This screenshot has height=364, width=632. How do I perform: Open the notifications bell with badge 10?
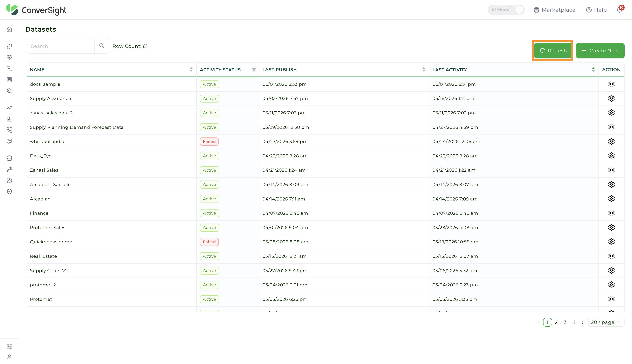click(620, 9)
